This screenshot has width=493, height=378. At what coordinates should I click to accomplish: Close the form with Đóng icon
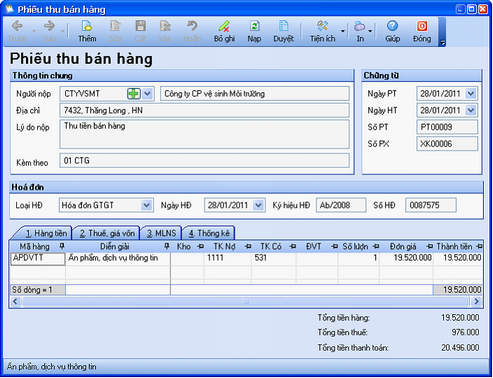tap(422, 26)
